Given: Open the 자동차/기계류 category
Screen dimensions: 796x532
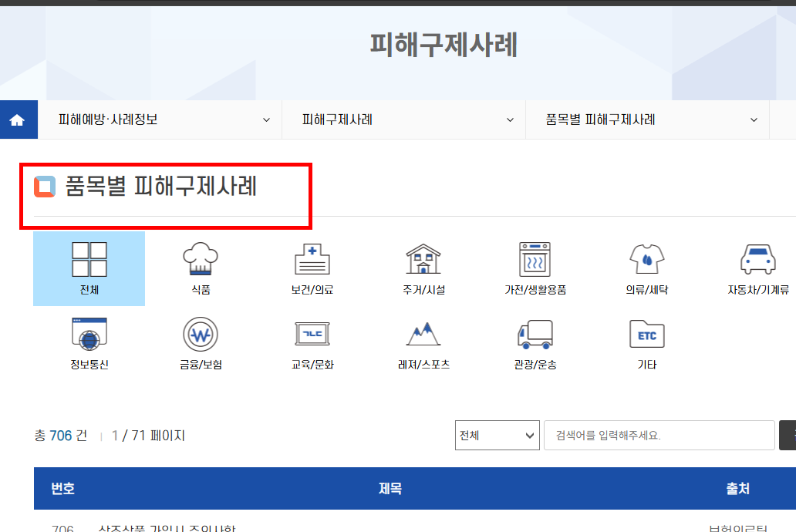Looking at the screenshot, I should [757, 266].
